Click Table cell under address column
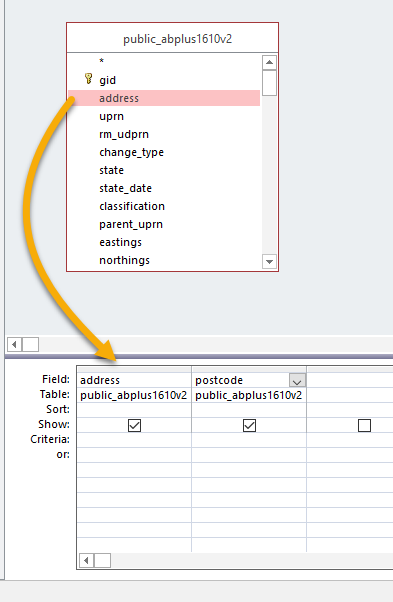This screenshot has height=602, width=393. (134, 395)
